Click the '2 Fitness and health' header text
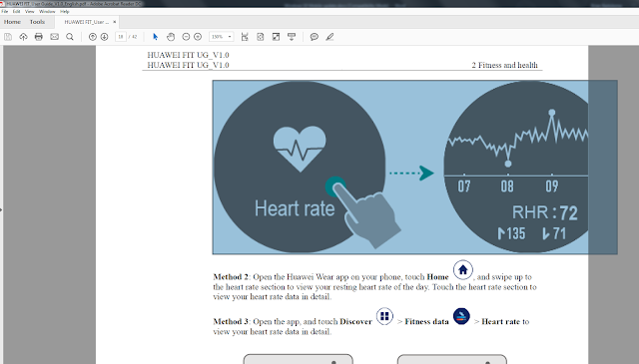The width and height of the screenshot is (639, 364). 504,65
